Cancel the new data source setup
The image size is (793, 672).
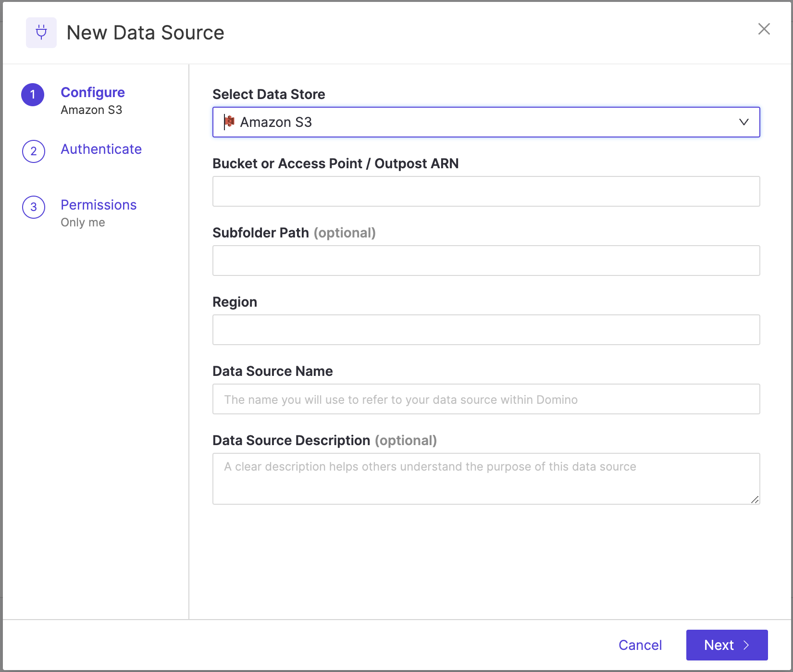click(x=640, y=645)
